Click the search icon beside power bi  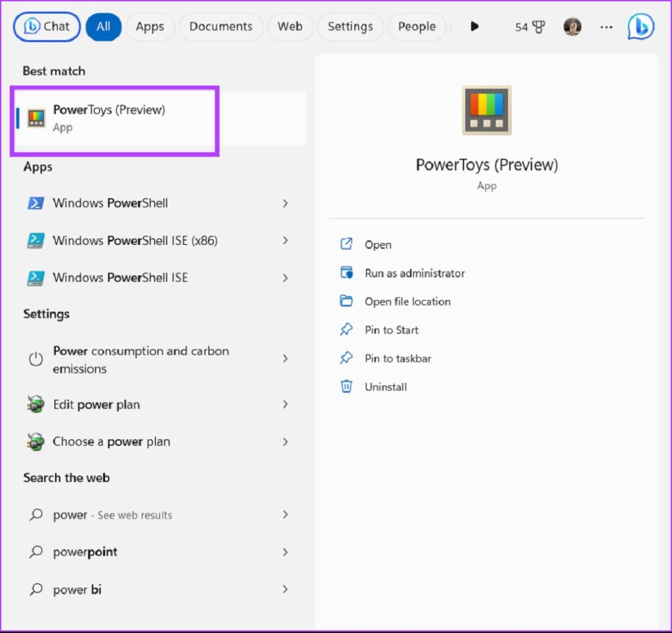[36, 589]
